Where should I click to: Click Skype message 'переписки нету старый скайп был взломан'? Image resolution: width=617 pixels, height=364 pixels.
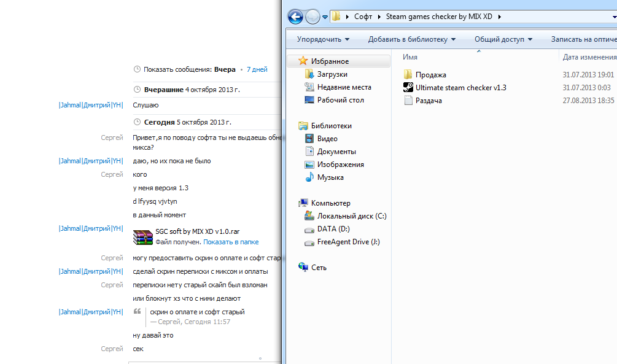point(200,285)
